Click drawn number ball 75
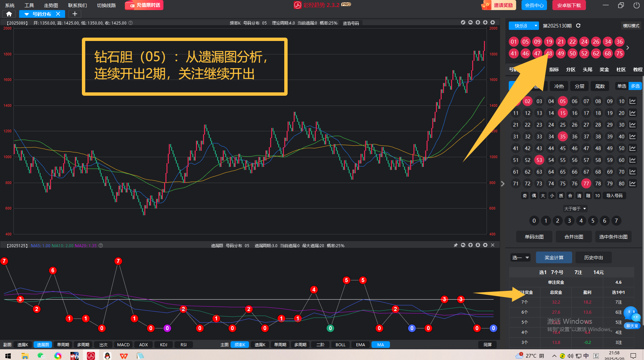Image resolution: width=644 pixels, height=360 pixels. [x=620, y=53]
